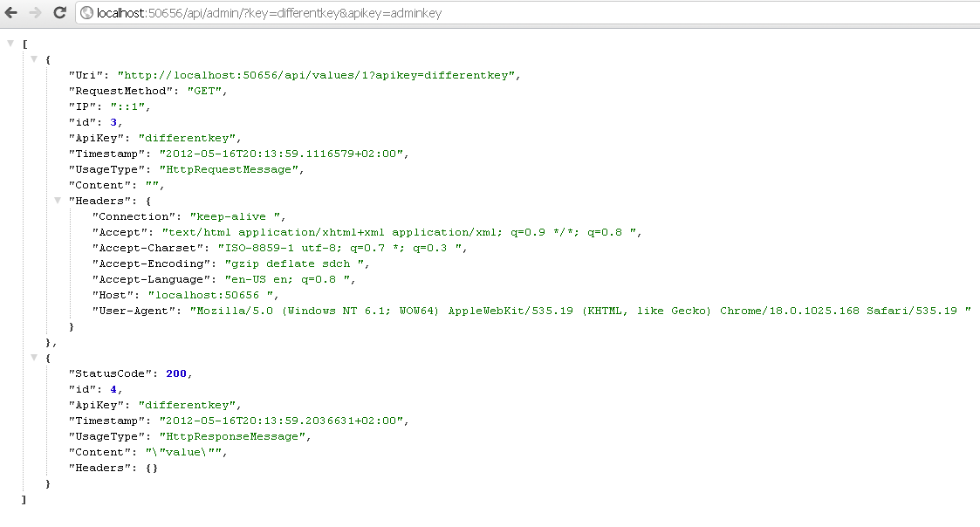The image size is (980, 527).
Task: Click Timestamp value ending 59.2036631+02:00
Action: [x=282, y=421]
